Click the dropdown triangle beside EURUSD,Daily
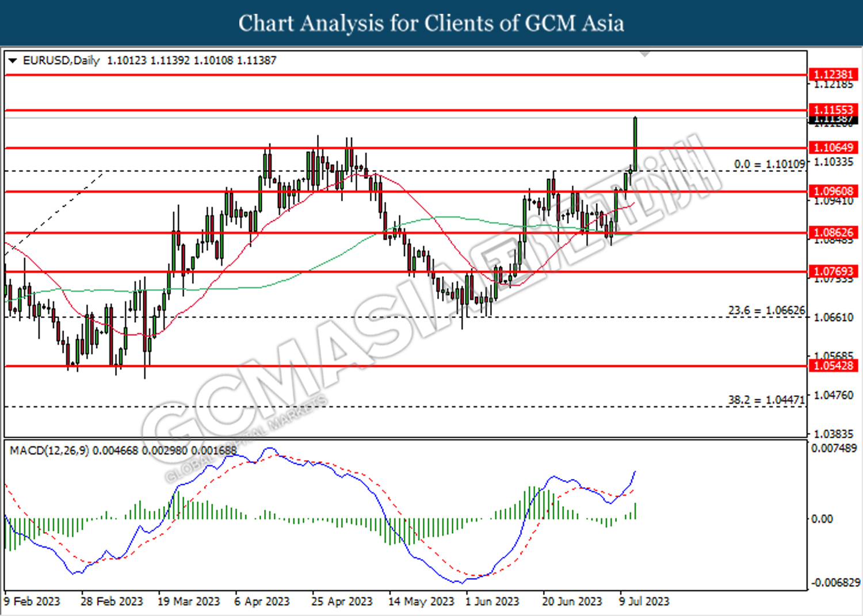Screen dimensions: 863x616 point(13,60)
